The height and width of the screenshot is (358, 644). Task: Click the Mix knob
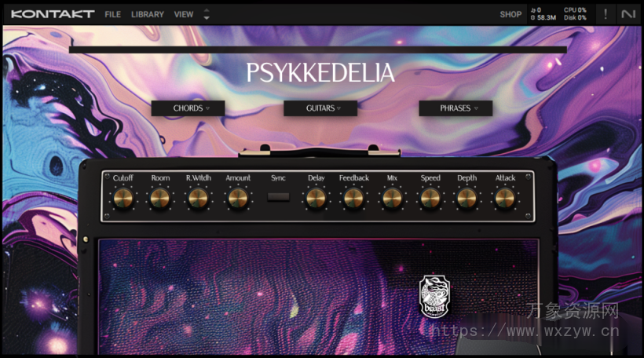coord(392,199)
